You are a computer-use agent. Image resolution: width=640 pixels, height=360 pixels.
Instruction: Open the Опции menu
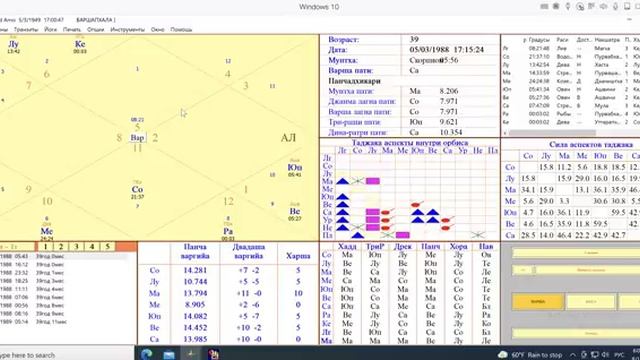pos(96,29)
